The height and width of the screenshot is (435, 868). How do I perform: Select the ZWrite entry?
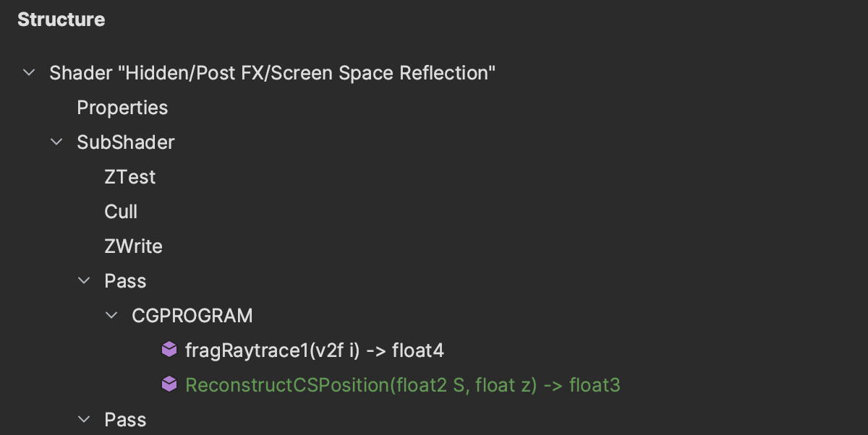(133, 246)
